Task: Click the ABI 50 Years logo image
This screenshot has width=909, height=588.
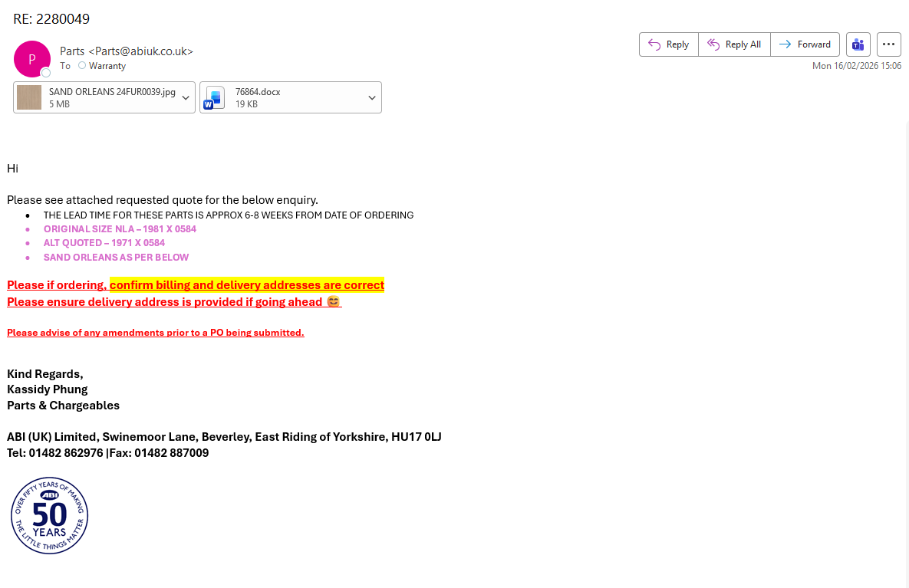Action: 49,516
